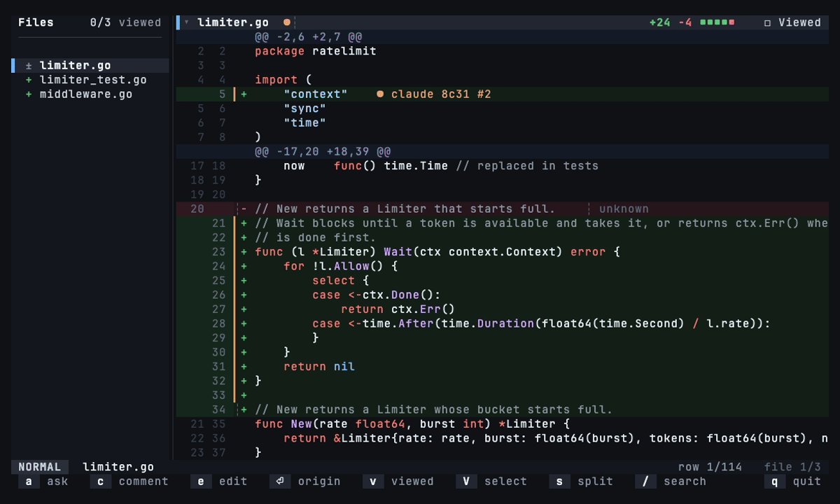The height and width of the screenshot is (504, 840).
Task: Click the 'q' quit key hint
Action: (x=793, y=482)
